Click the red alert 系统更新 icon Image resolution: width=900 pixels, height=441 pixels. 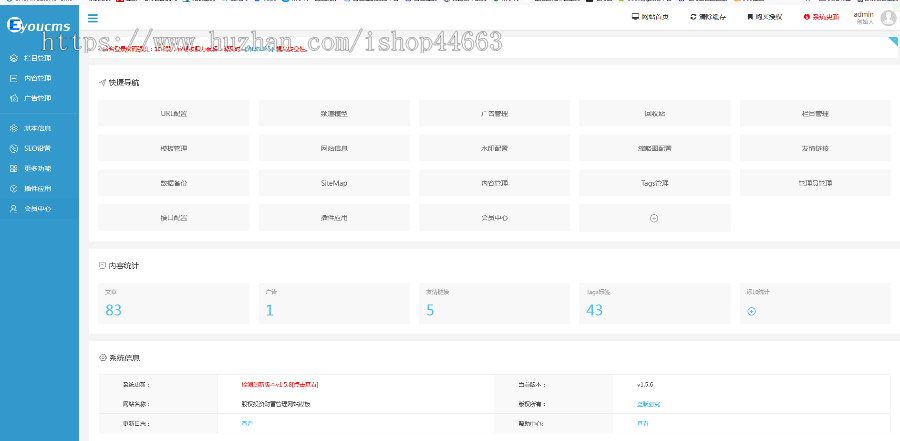tap(806, 17)
